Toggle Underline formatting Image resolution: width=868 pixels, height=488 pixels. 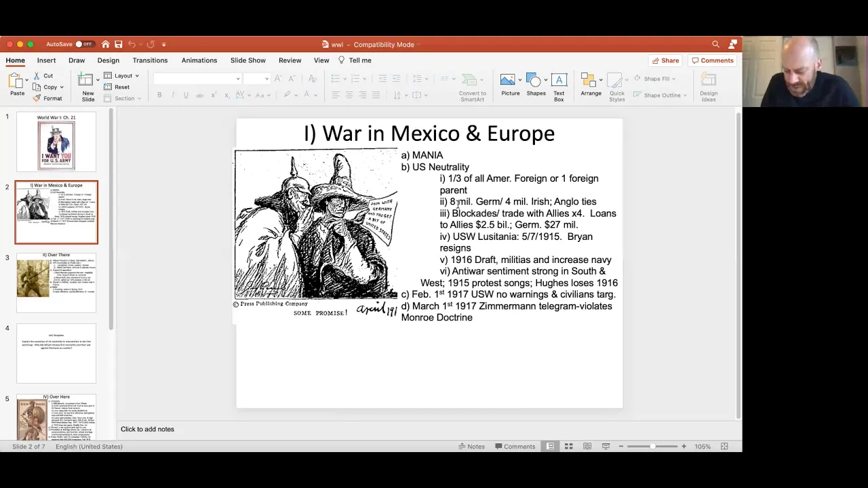[x=186, y=95]
